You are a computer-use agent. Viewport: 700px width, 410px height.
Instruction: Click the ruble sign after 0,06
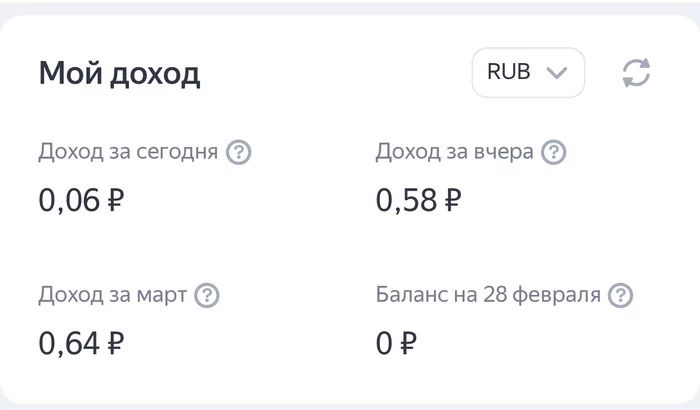[114, 201]
